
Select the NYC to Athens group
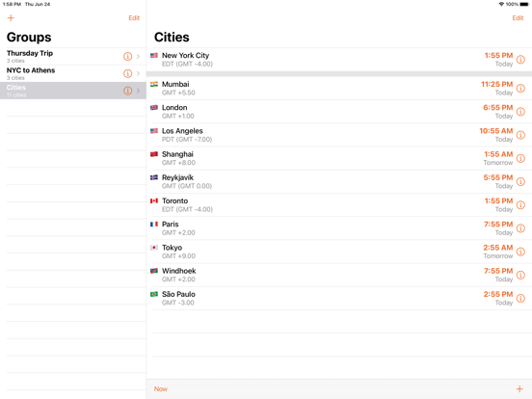coord(73,73)
